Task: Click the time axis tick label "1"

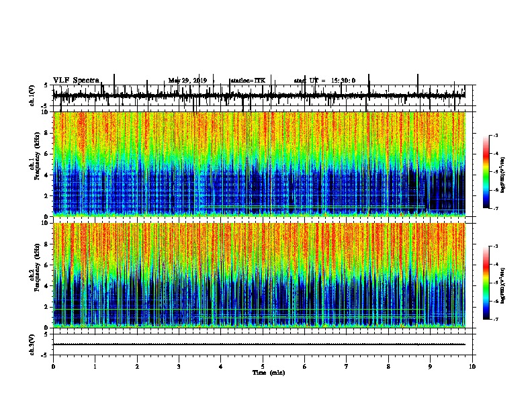Action: [95, 367]
